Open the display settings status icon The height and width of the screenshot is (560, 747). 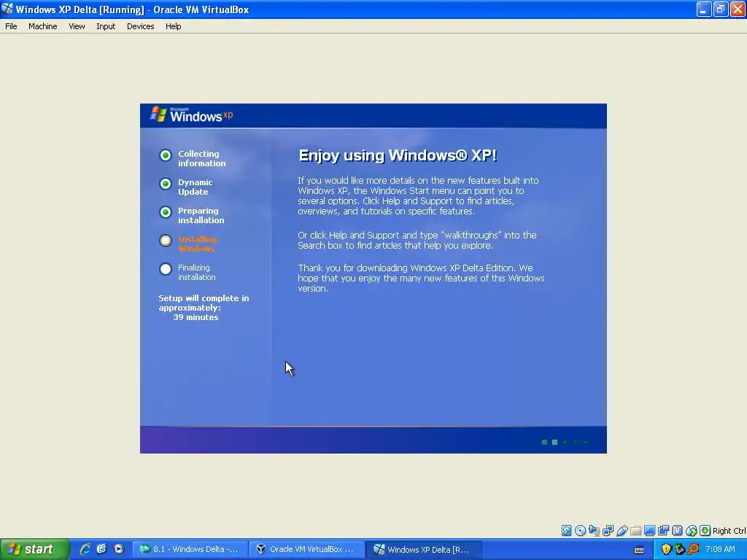point(649,531)
